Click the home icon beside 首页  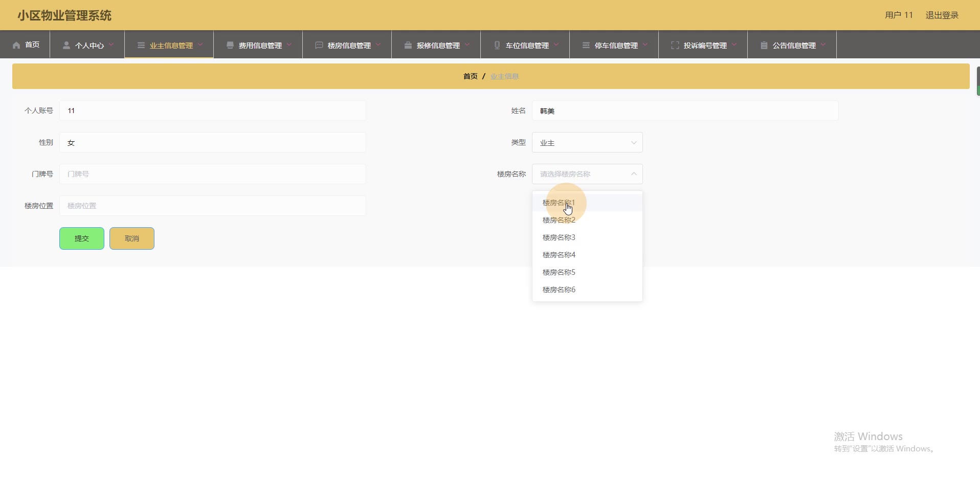pos(16,45)
